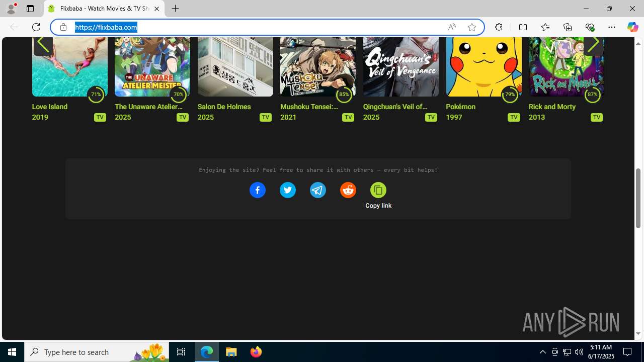
Task: Click The Unaware Atelier title link
Action: (148, 107)
